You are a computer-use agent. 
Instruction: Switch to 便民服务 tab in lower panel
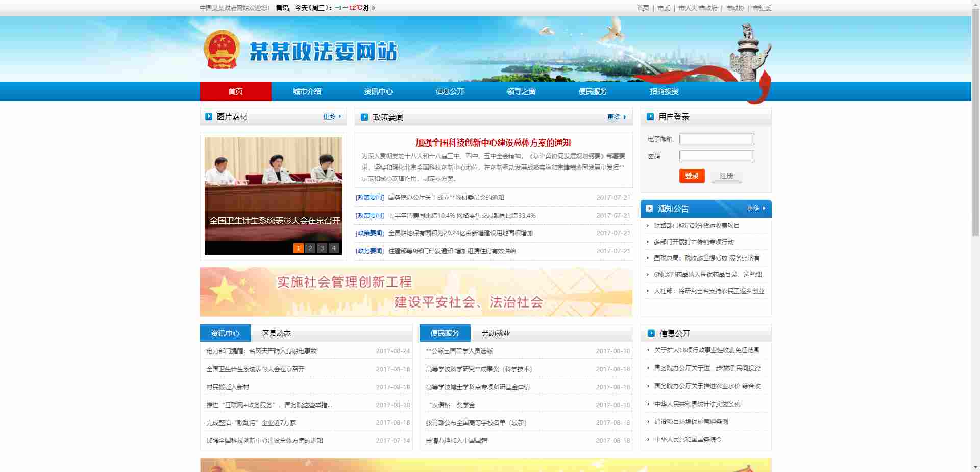pos(445,333)
